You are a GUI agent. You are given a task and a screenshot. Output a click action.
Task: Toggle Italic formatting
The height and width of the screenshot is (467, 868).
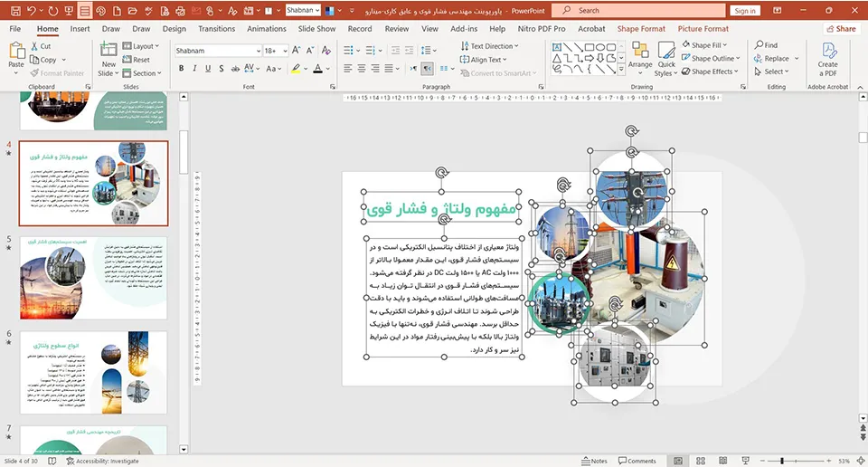pos(194,69)
